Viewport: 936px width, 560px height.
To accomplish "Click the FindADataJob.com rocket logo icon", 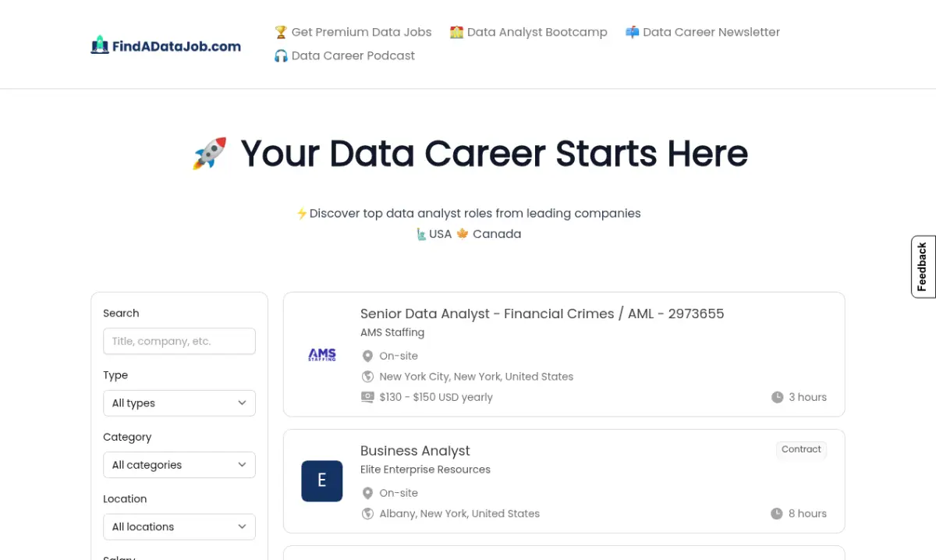I will 100,44.
